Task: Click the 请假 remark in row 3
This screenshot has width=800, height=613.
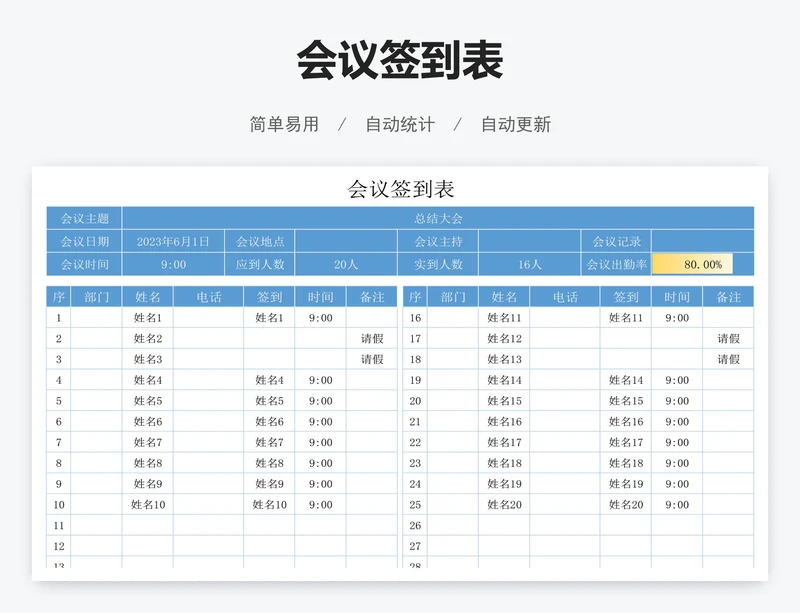Action: coord(372,359)
